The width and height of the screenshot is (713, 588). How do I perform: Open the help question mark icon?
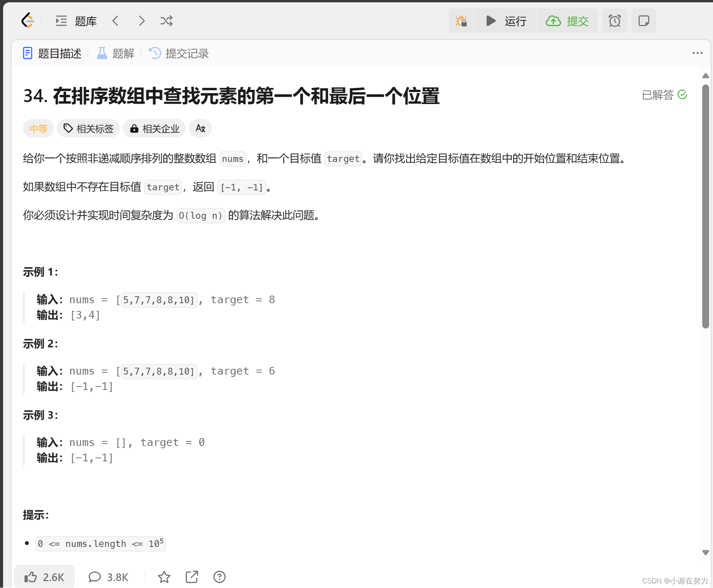pyautogui.click(x=220, y=577)
